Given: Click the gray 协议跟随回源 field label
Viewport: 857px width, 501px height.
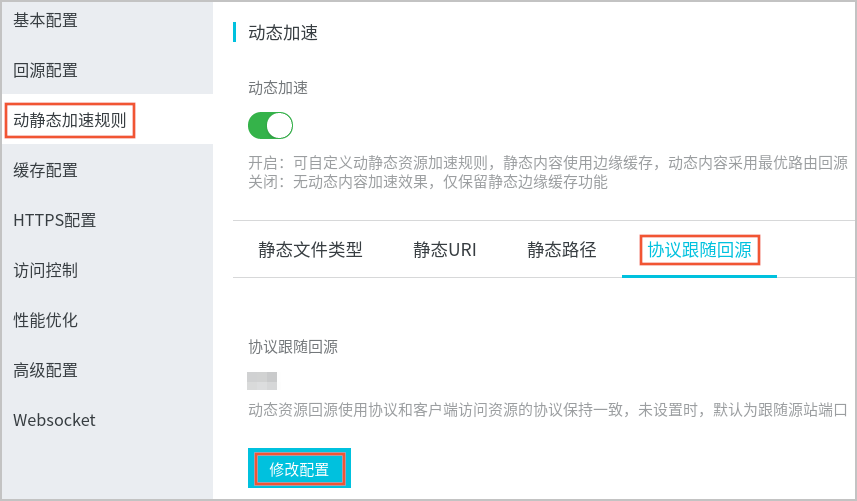Looking at the screenshot, I should click(293, 347).
